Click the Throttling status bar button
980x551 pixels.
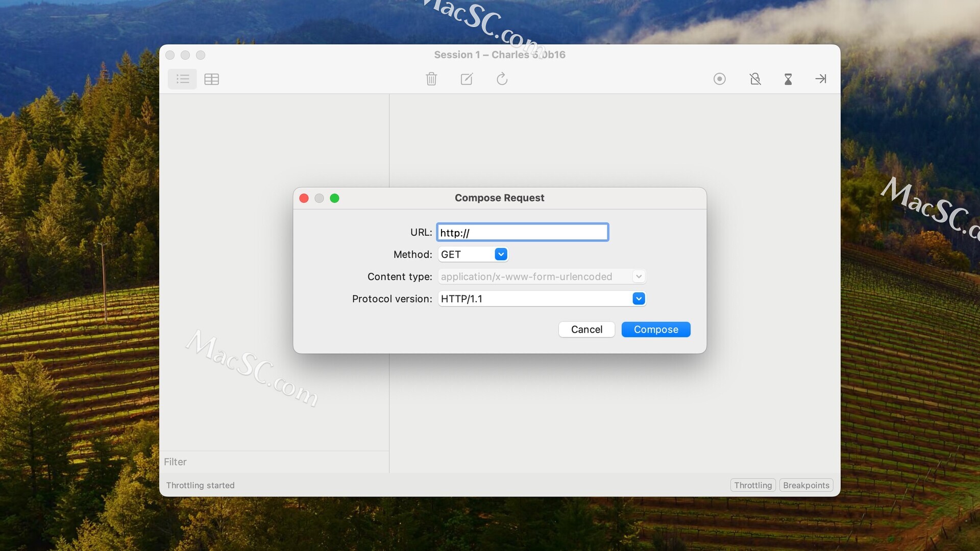point(753,485)
